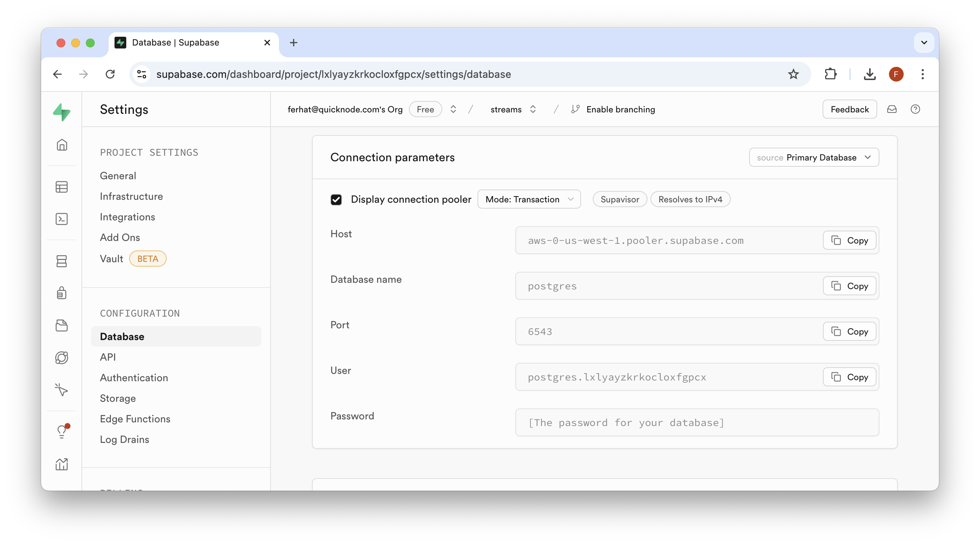Open the Advisors lightbulb icon
The width and height of the screenshot is (980, 545).
click(x=62, y=432)
